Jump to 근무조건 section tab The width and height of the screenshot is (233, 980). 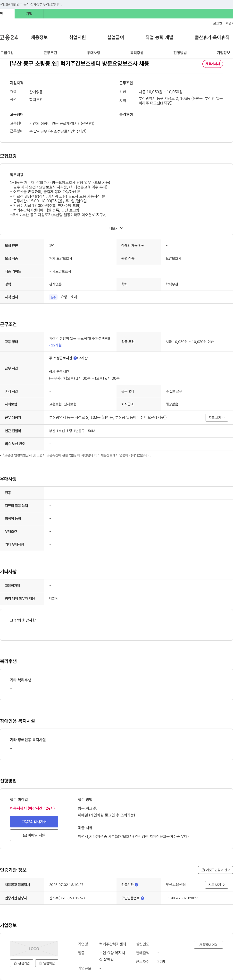(x=50, y=52)
